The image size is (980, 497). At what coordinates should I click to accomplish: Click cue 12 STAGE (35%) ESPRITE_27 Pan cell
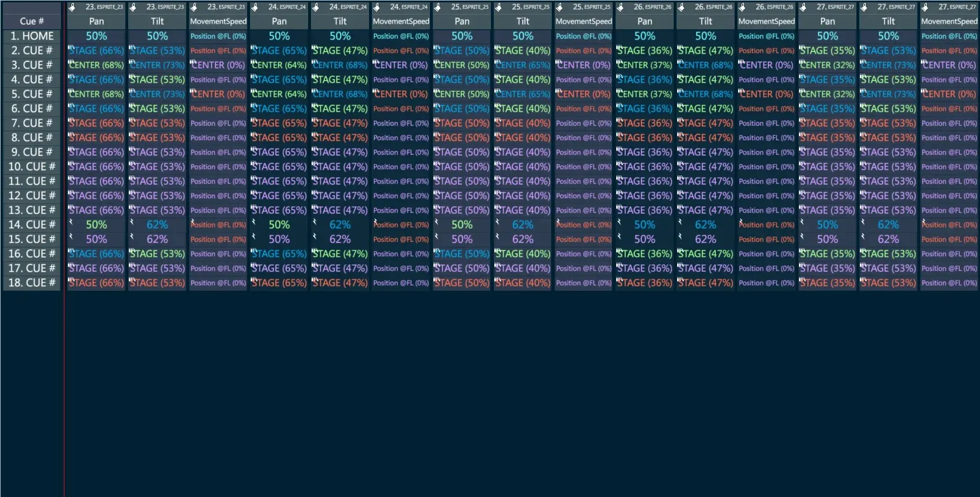pos(827,196)
